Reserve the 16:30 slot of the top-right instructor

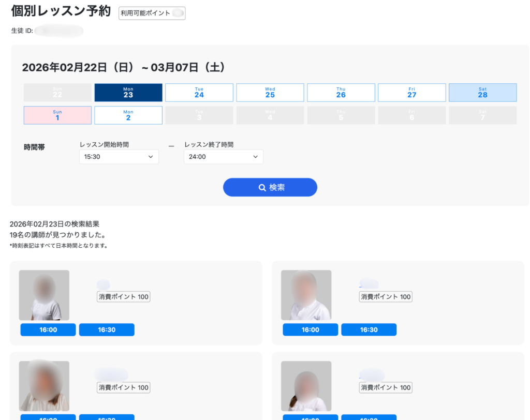369,329
